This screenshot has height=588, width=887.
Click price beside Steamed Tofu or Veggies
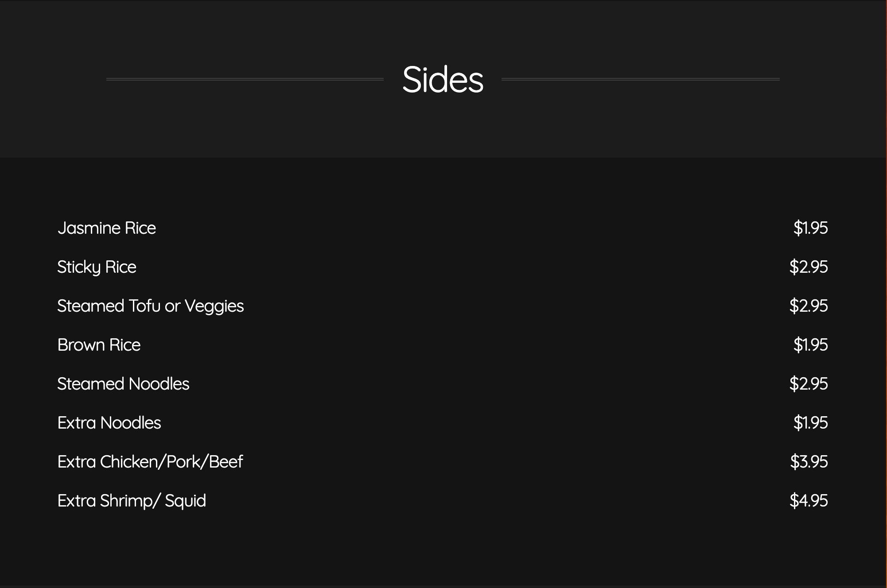pos(808,306)
